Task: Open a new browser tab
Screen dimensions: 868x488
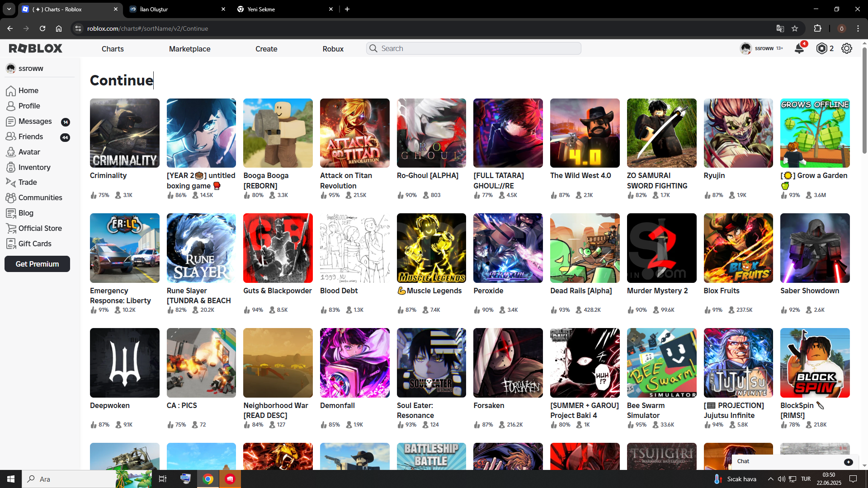Action: [347, 9]
